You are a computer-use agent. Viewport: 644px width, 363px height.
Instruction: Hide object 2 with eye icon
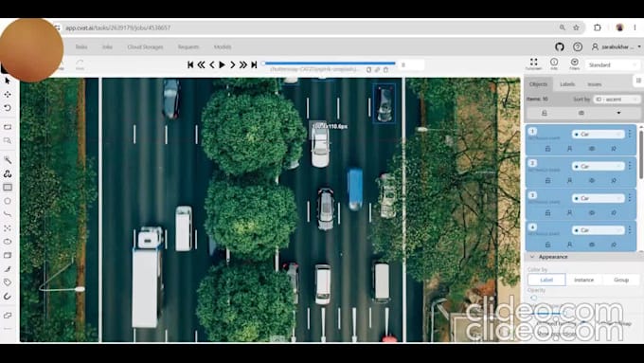(x=592, y=180)
